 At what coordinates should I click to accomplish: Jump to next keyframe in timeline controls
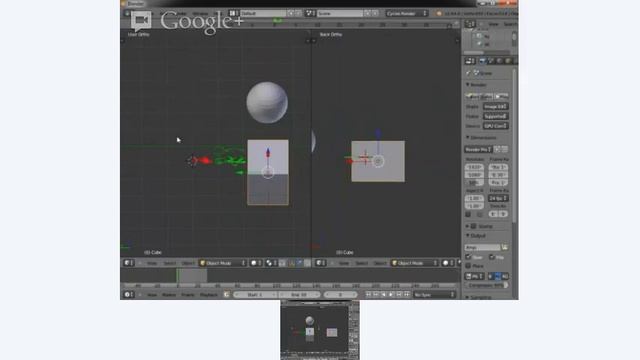399,294
